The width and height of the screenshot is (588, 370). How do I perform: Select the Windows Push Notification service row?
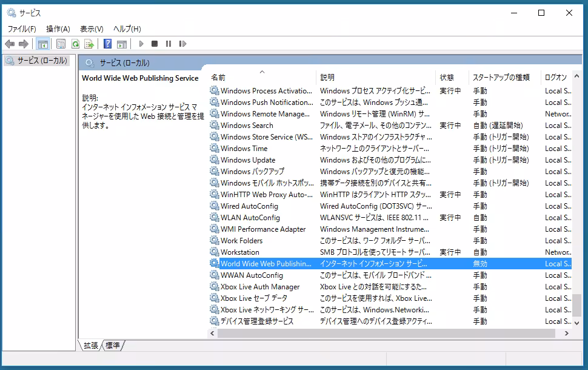[390, 102]
